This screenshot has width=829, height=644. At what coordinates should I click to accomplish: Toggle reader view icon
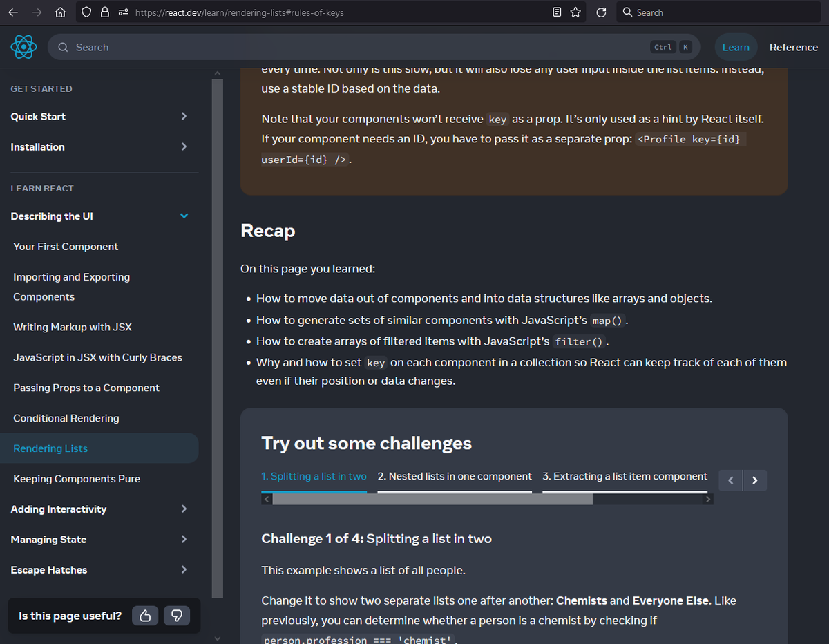558,12
